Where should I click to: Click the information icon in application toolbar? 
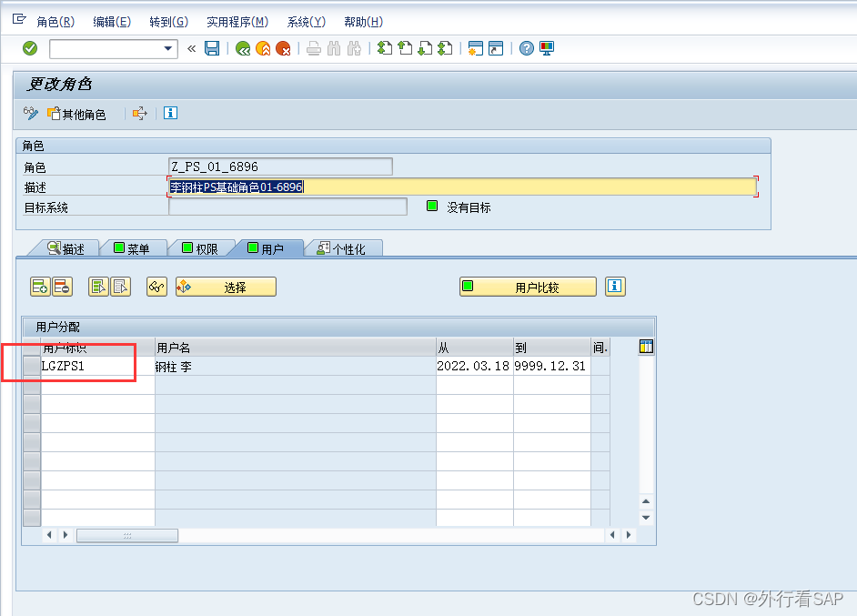point(170,113)
